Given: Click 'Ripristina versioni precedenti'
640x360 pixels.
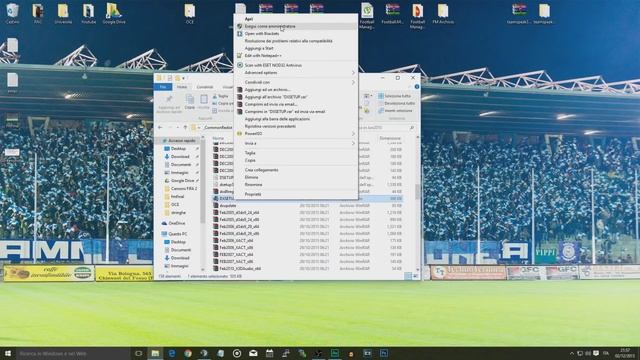Looking at the screenshot, I should tap(270, 126).
